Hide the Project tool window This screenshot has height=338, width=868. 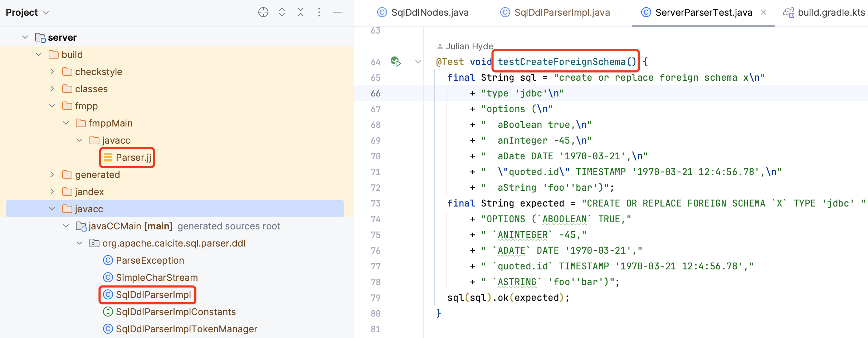click(x=338, y=12)
